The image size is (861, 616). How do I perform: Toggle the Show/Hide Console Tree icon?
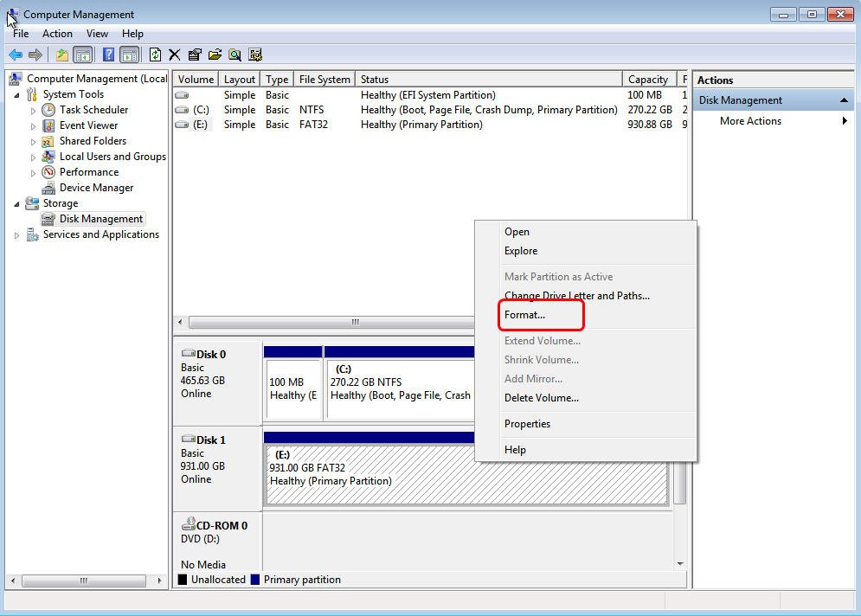(82, 54)
